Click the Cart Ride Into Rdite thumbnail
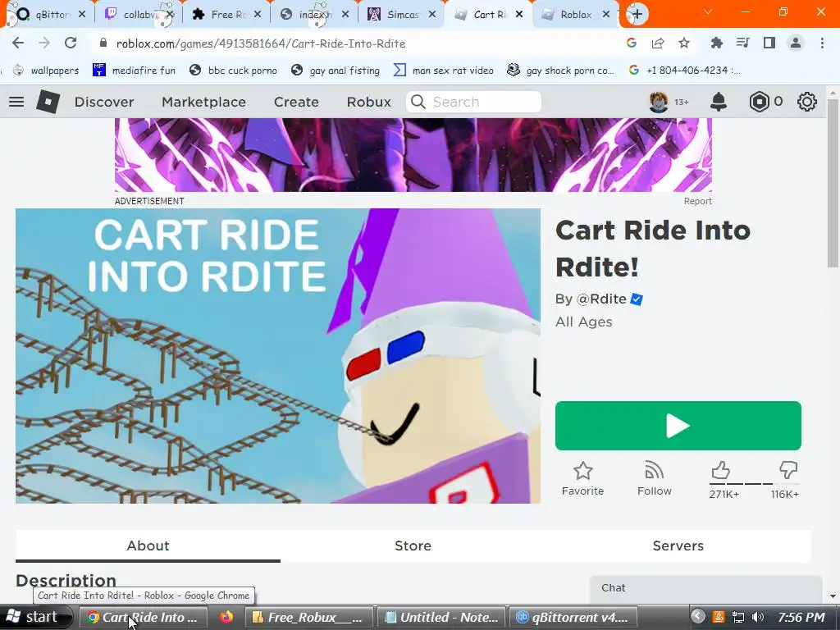The height and width of the screenshot is (630, 840). (x=278, y=356)
